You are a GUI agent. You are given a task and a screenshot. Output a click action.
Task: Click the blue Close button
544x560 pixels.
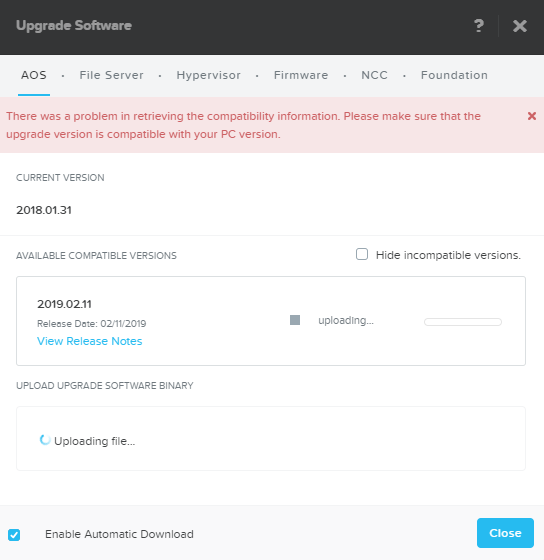click(x=505, y=533)
